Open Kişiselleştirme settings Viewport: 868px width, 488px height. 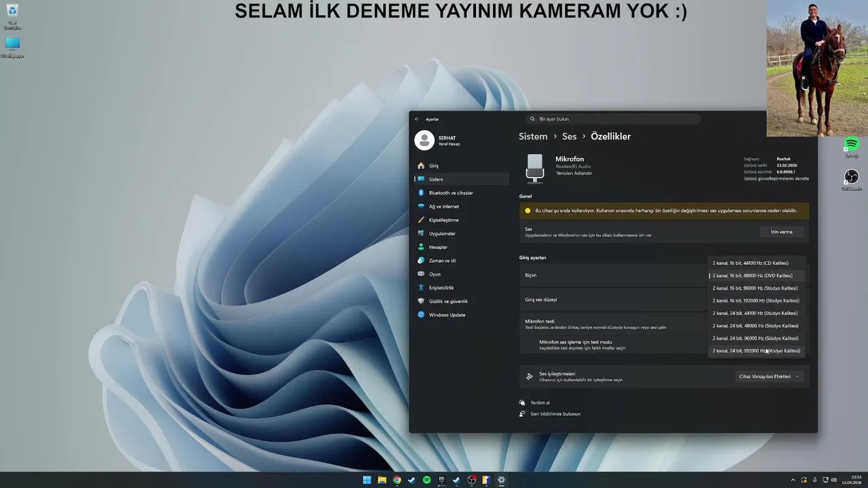[461, 220]
